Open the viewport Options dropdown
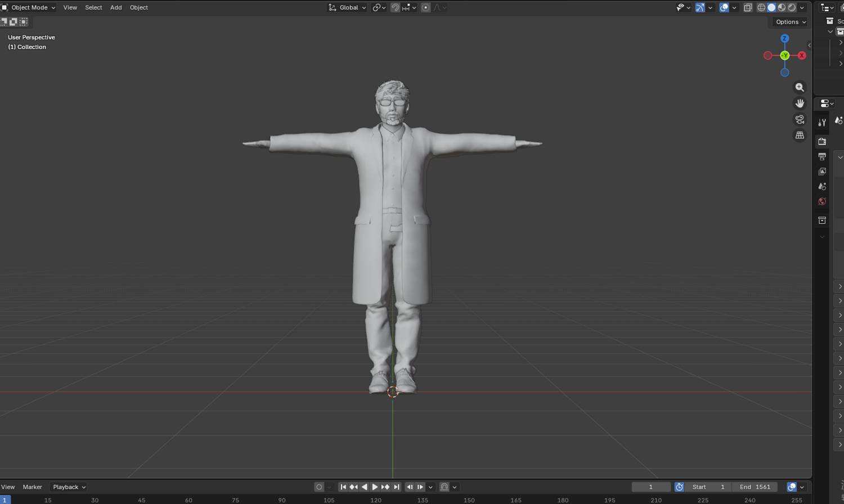Image resolution: width=844 pixels, height=504 pixels. point(790,22)
